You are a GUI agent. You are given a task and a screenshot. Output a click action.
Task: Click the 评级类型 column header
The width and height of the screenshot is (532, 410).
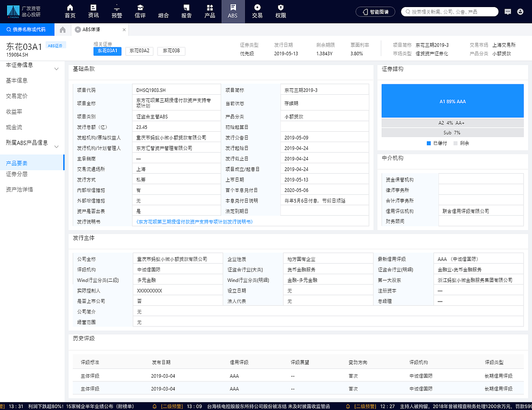(x=494, y=363)
